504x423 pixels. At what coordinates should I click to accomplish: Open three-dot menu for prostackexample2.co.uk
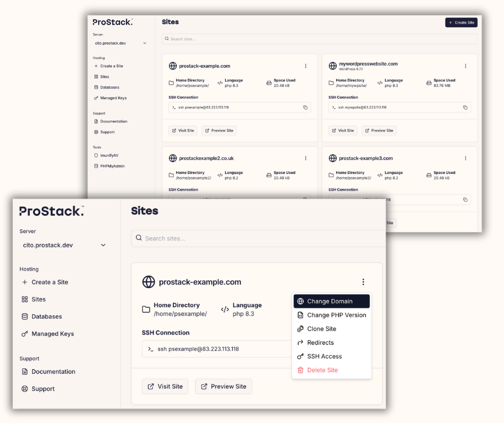(x=306, y=158)
